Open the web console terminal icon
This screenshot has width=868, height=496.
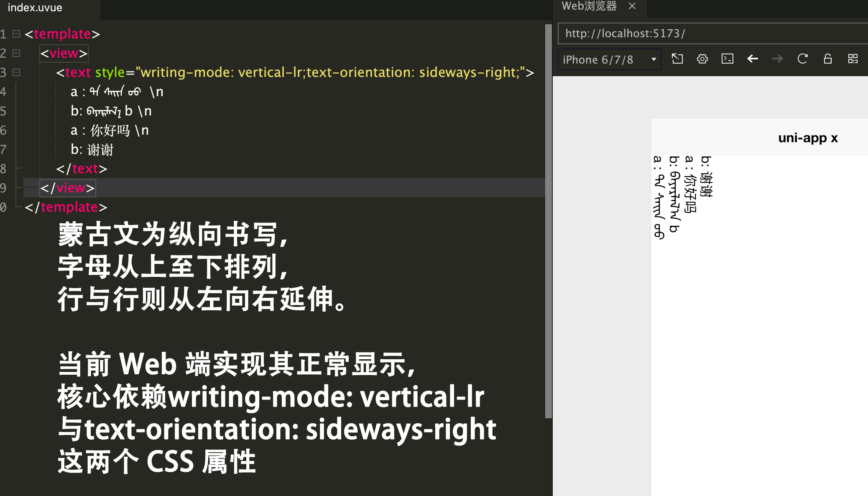point(728,59)
